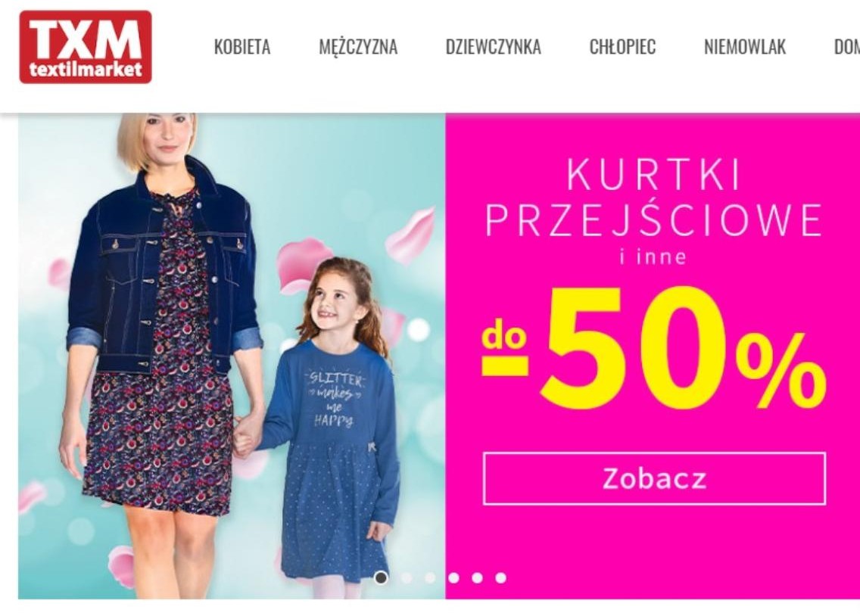Switch to the third carousel slide dot
Viewport: 860px width, 616px height.
click(x=430, y=577)
